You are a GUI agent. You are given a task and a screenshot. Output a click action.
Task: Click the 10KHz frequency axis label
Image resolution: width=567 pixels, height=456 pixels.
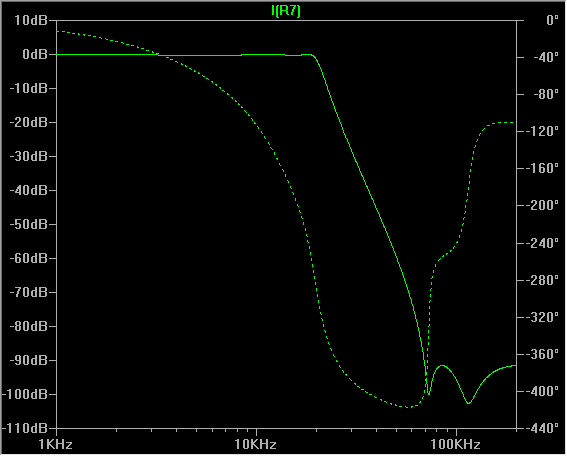tap(255, 444)
